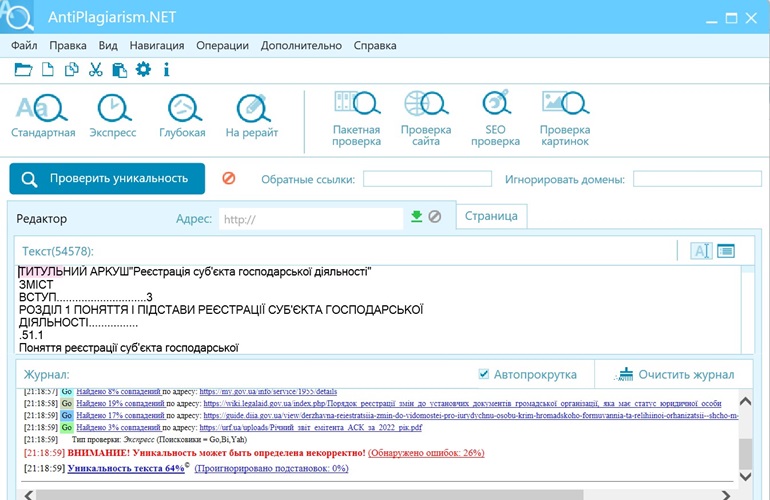Click the Игнорировать домены input field
The height and width of the screenshot is (500, 770).
point(697,179)
